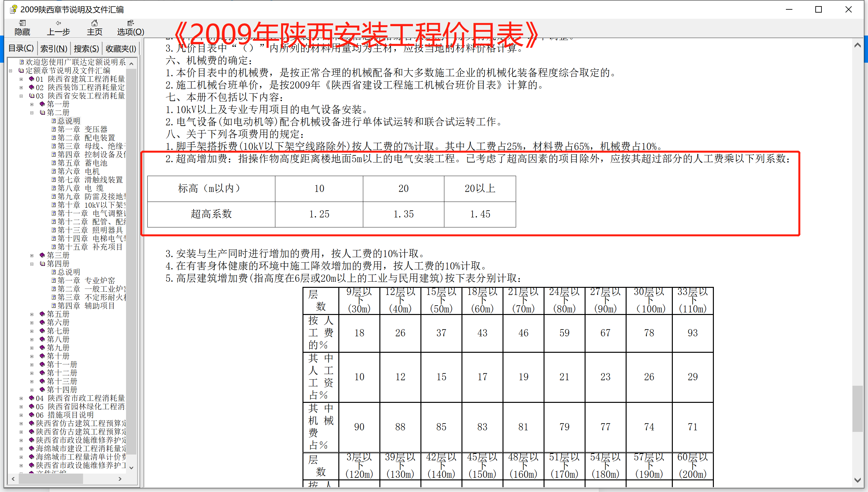Open the 主页 (Home) toolbar button

click(94, 28)
